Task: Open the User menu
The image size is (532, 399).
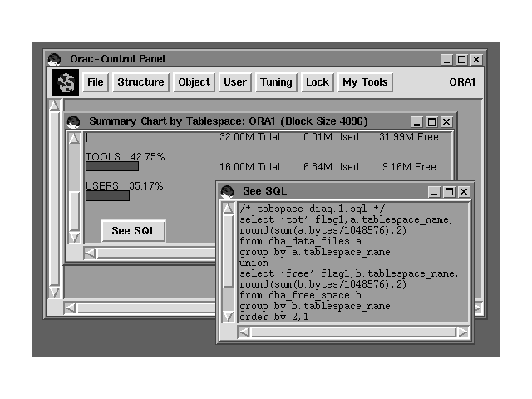Action: coord(235,82)
